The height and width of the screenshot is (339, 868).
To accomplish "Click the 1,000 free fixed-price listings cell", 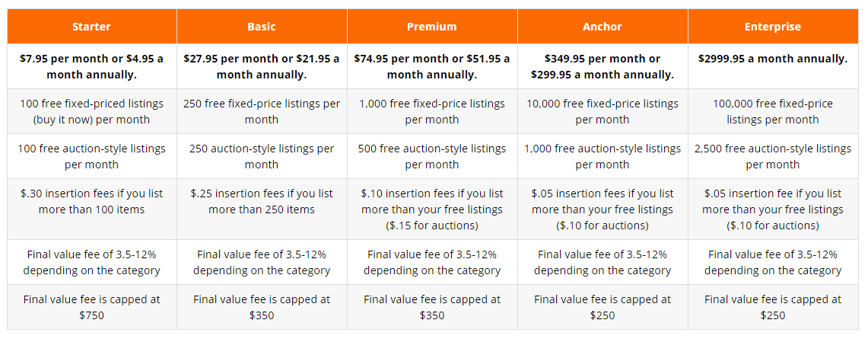I will (x=432, y=111).
